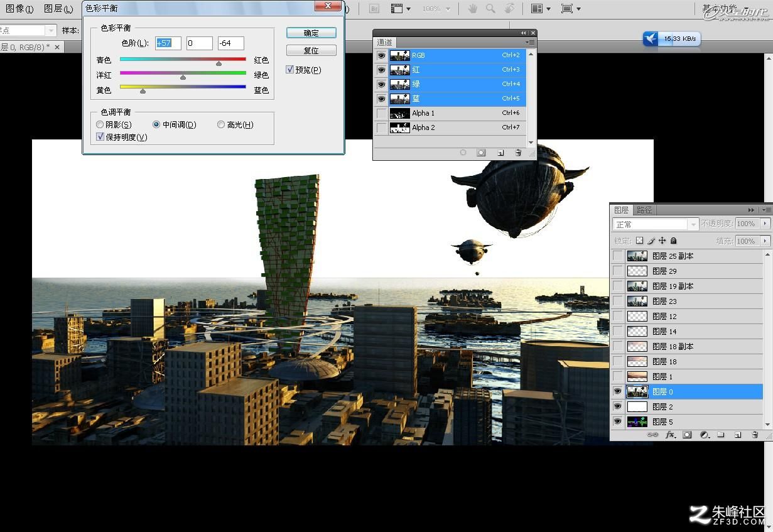The width and height of the screenshot is (773, 532).
Task: Select the Zoom magnifier icon in top bar
Action: 490,9
